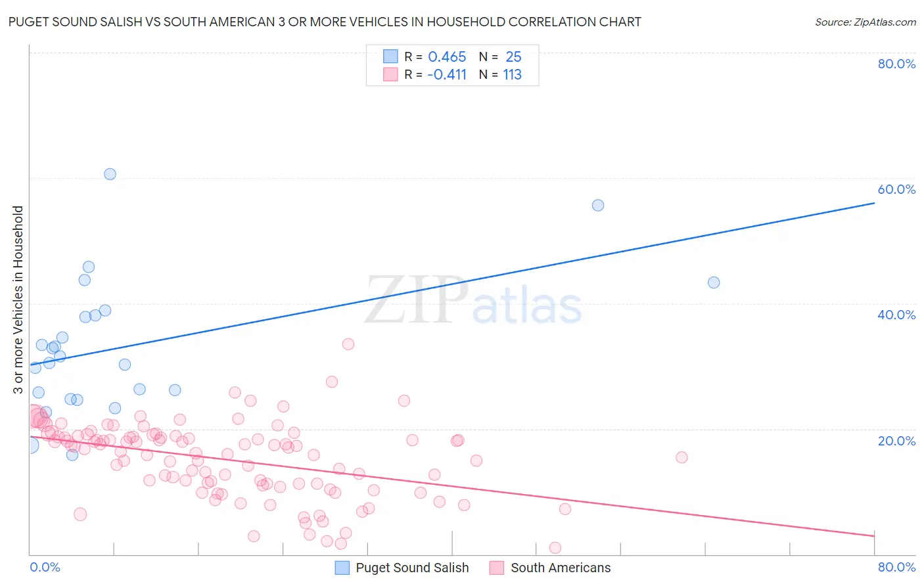Select the South Americans legend label
Image resolution: width=924 pixels, height=586 pixels.
561,568
